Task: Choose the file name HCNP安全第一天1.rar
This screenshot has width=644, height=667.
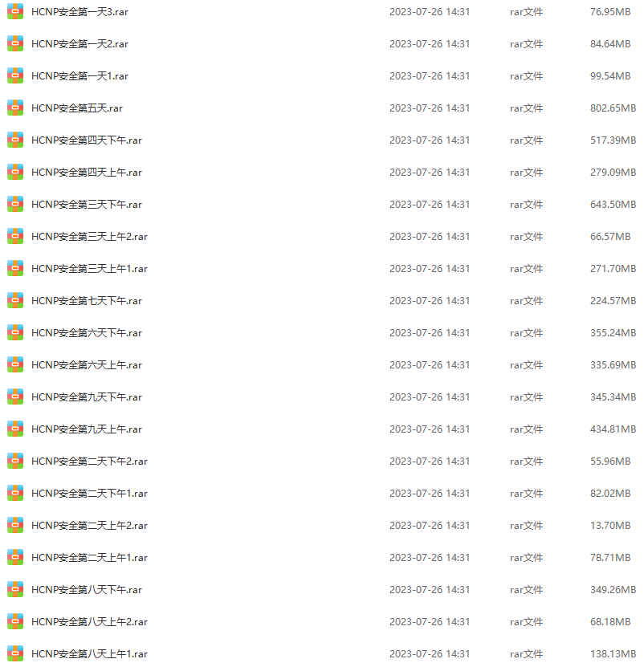Action: tap(79, 76)
